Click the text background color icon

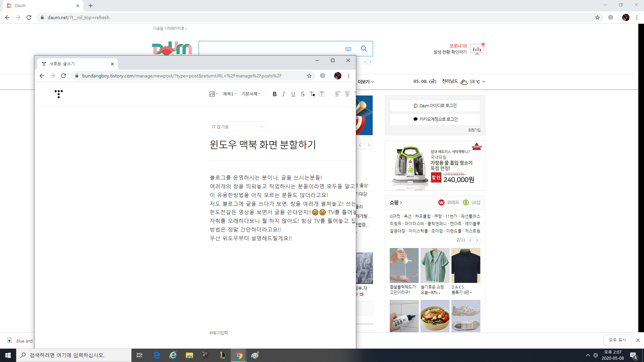click(322, 94)
